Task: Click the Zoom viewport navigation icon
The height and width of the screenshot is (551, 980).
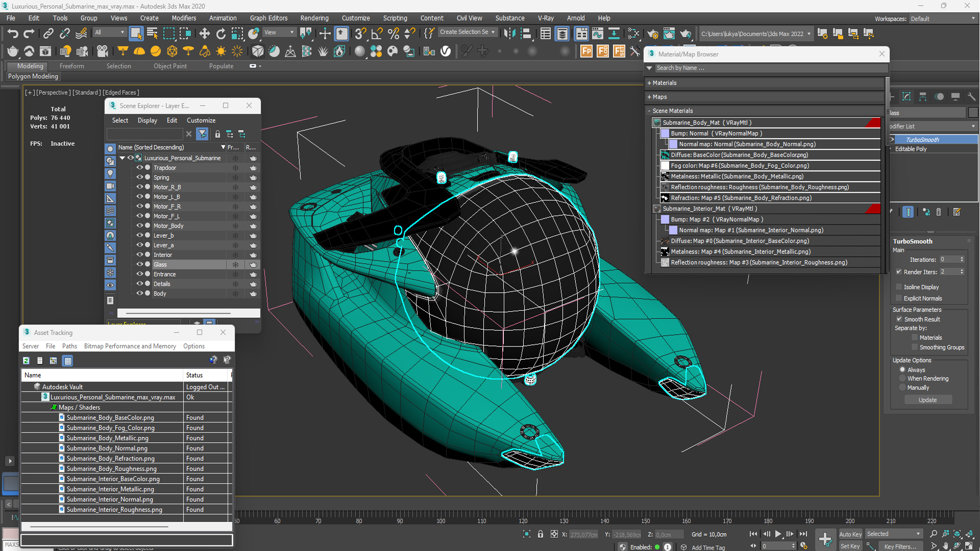Action: [934, 534]
